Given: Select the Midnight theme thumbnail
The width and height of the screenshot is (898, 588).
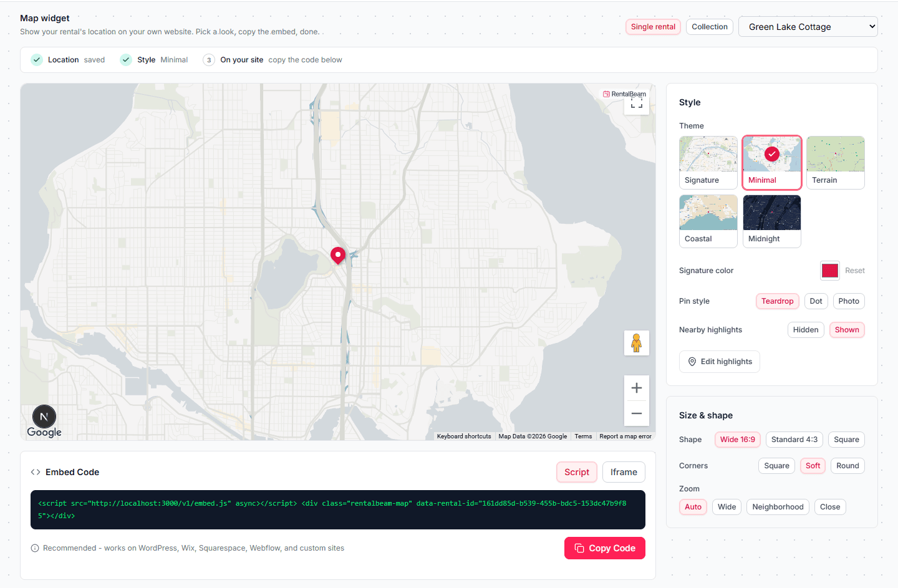Looking at the screenshot, I should 772,221.
